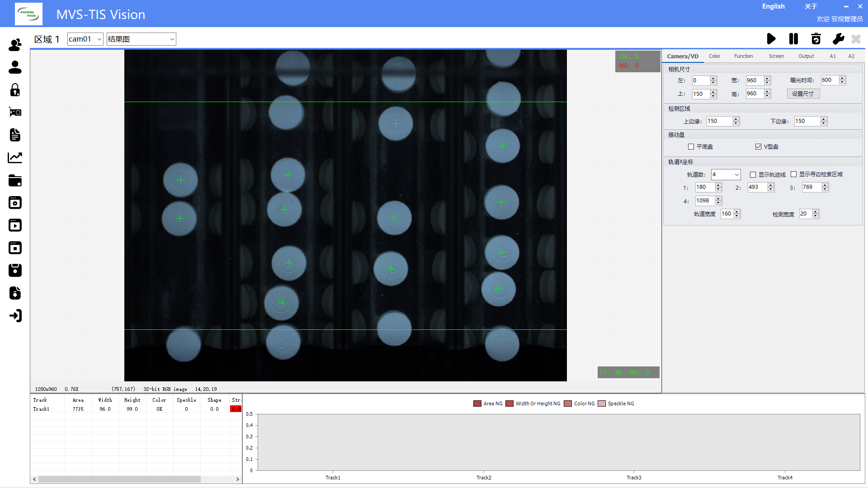Open the folder icon in left sidebar
Viewport: 868px width, 488px height.
tap(15, 180)
